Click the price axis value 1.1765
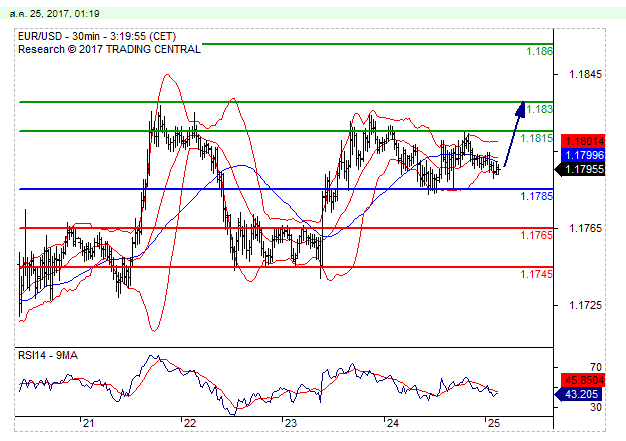Image resolution: width=626 pixels, height=441 pixels. 585,228
